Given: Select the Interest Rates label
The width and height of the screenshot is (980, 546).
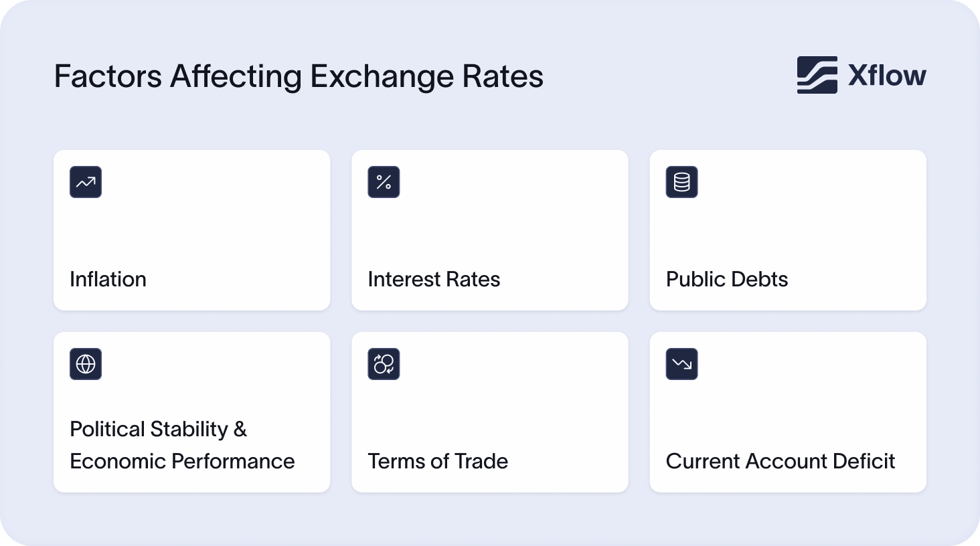Looking at the screenshot, I should pyautogui.click(x=434, y=279).
